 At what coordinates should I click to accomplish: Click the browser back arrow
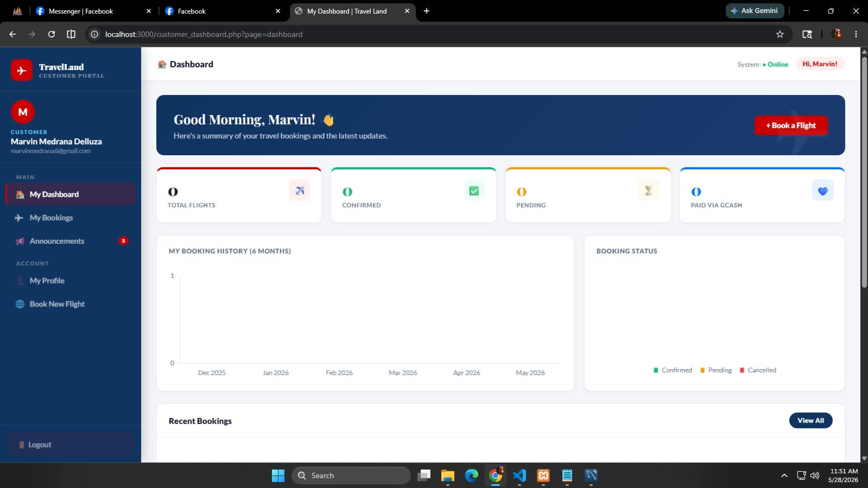coord(12,34)
